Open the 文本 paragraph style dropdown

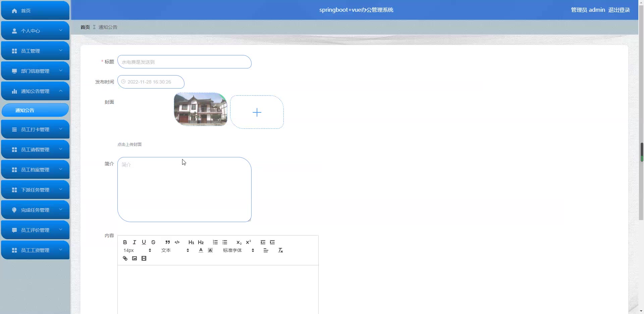click(175, 250)
